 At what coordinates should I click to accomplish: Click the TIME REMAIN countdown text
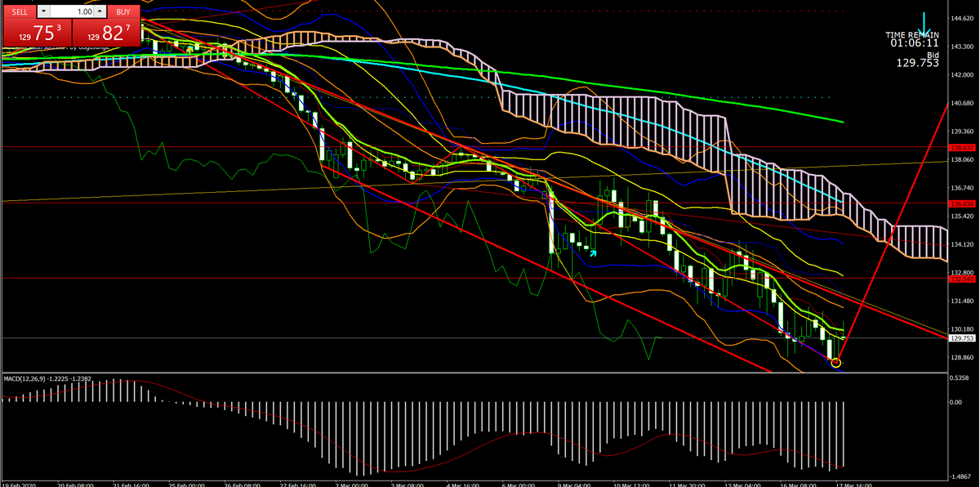[912, 35]
